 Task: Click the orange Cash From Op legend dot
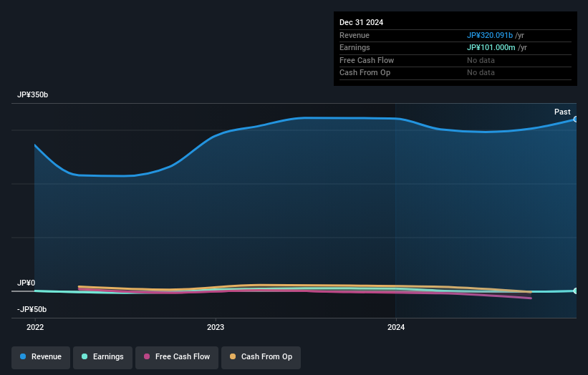(x=233, y=356)
